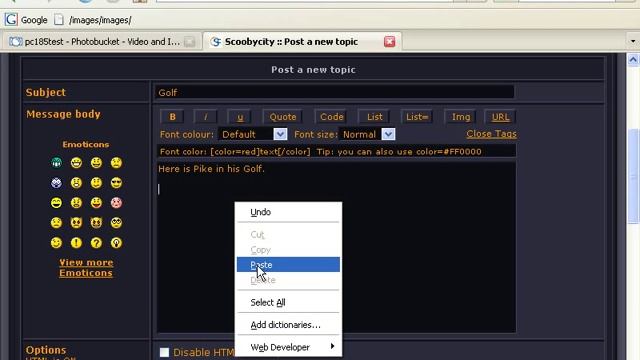The width and height of the screenshot is (640, 360).
Task: Insert the rolling eyes emoticon
Action: [x=116, y=222]
